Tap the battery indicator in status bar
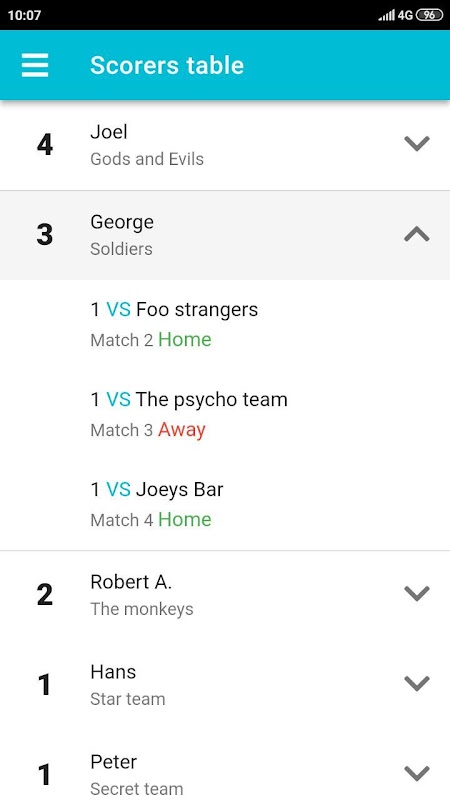The height and width of the screenshot is (800, 450). click(x=430, y=15)
